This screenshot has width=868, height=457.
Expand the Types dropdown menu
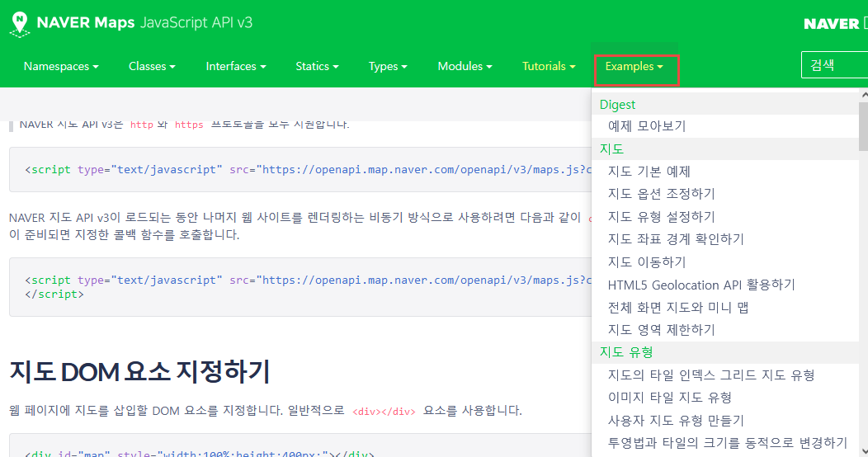[388, 66]
